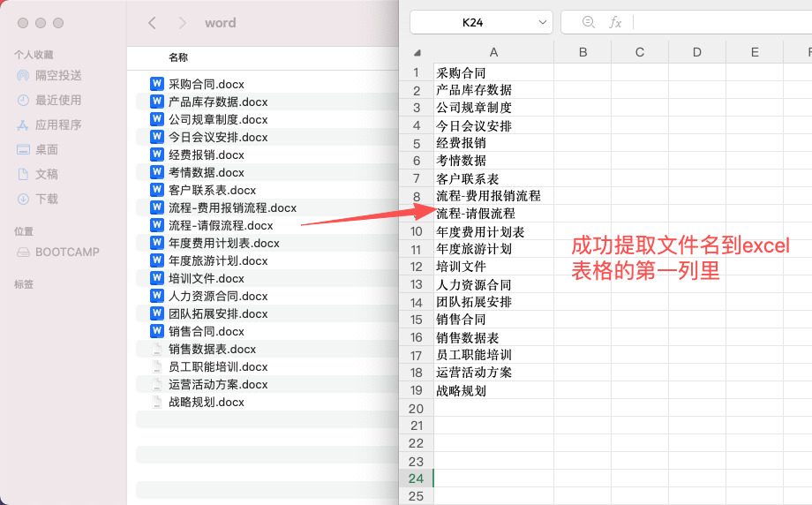Click cell containing 流程-费用报销流程
Viewport: 812px width, 505px height.
pyautogui.click(x=493, y=196)
